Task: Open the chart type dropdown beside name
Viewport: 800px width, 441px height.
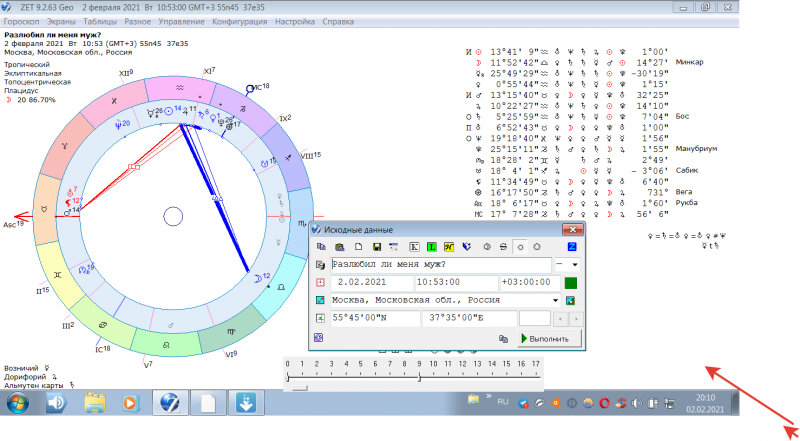Action: (x=573, y=265)
